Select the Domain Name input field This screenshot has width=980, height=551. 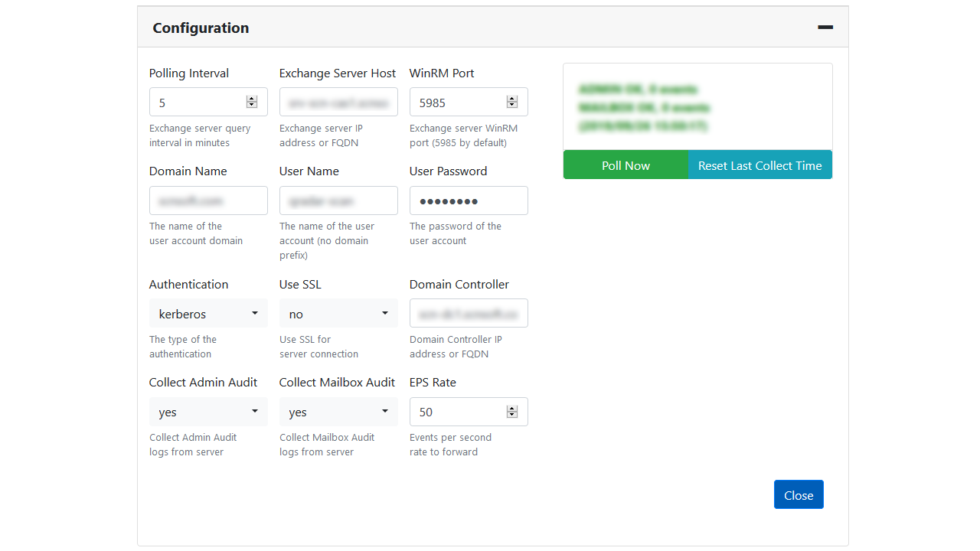208,200
